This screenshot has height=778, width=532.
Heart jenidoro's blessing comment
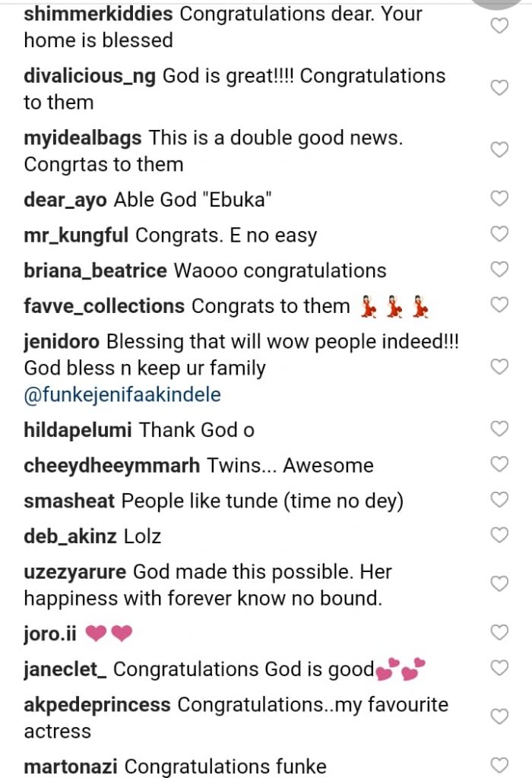[499, 367]
